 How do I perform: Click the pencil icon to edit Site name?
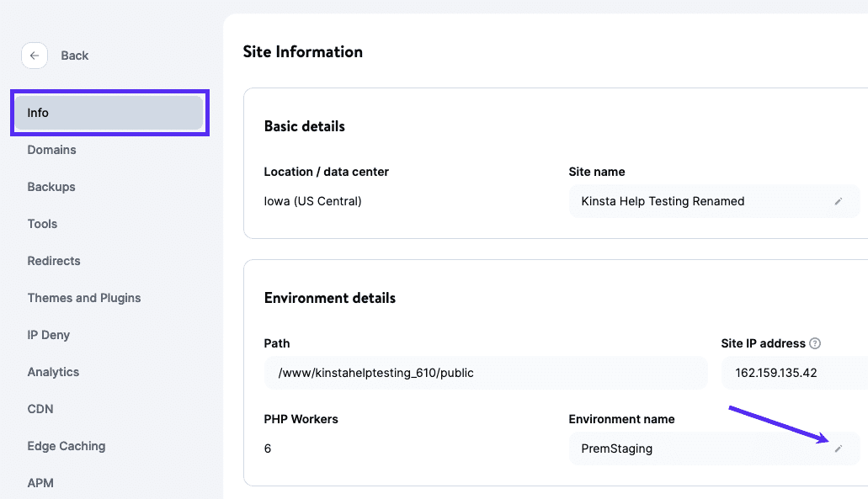(839, 201)
